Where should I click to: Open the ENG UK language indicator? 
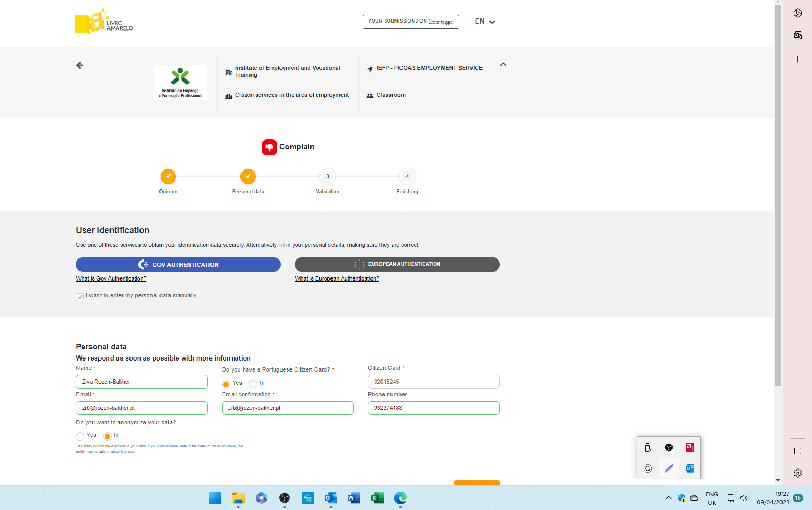coord(712,498)
